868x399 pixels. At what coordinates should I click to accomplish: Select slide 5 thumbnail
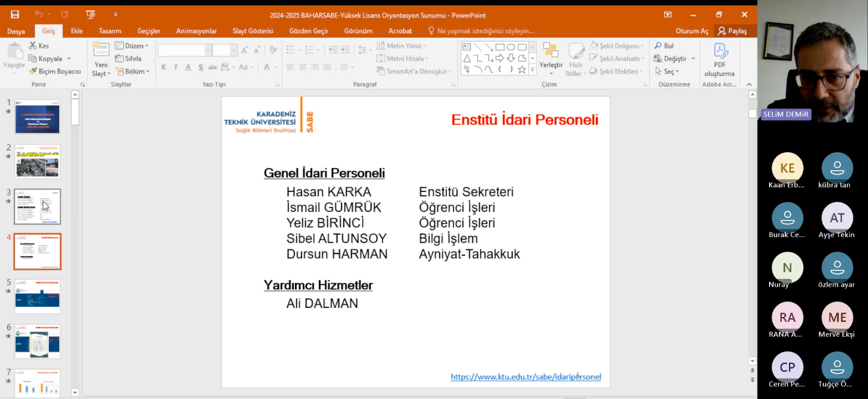37,296
